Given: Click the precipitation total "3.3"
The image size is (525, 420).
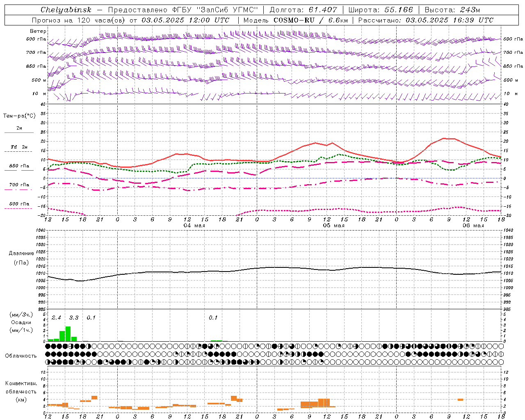Looking at the screenshot, I should tap(74, 318).
